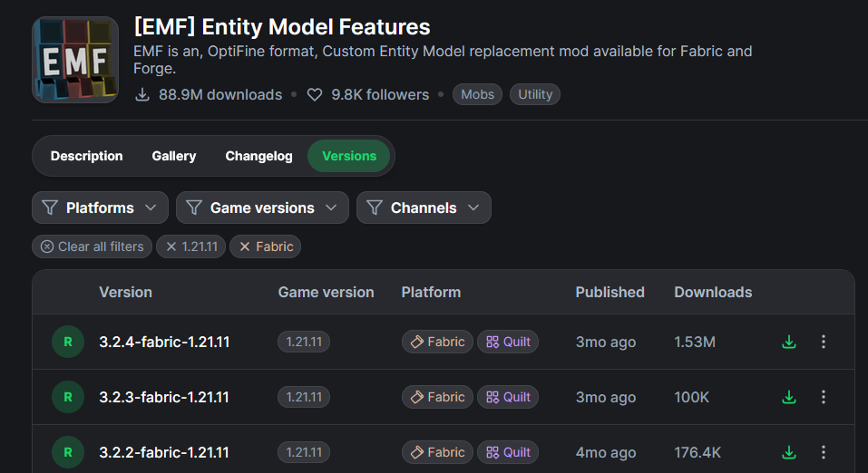Click the Downloads column header
The image size is (868, 473).
(x=713, y=292)
